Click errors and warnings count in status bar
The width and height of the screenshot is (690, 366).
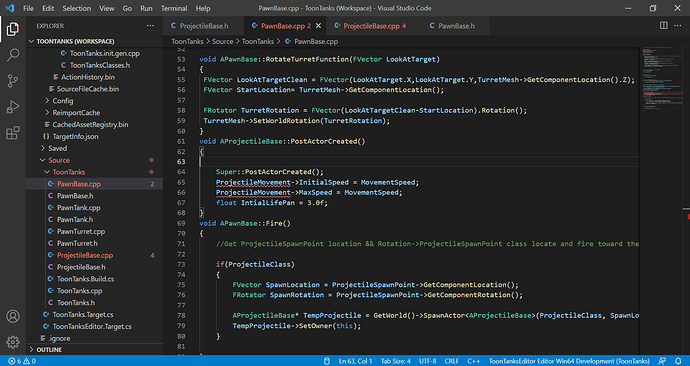pos(22,361)
